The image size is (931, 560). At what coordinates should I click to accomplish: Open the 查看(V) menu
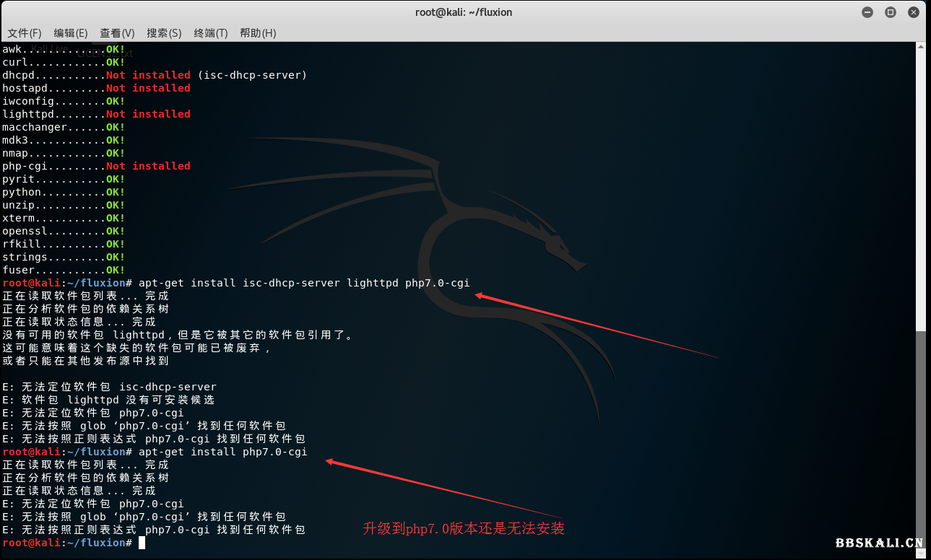[116, 32]
